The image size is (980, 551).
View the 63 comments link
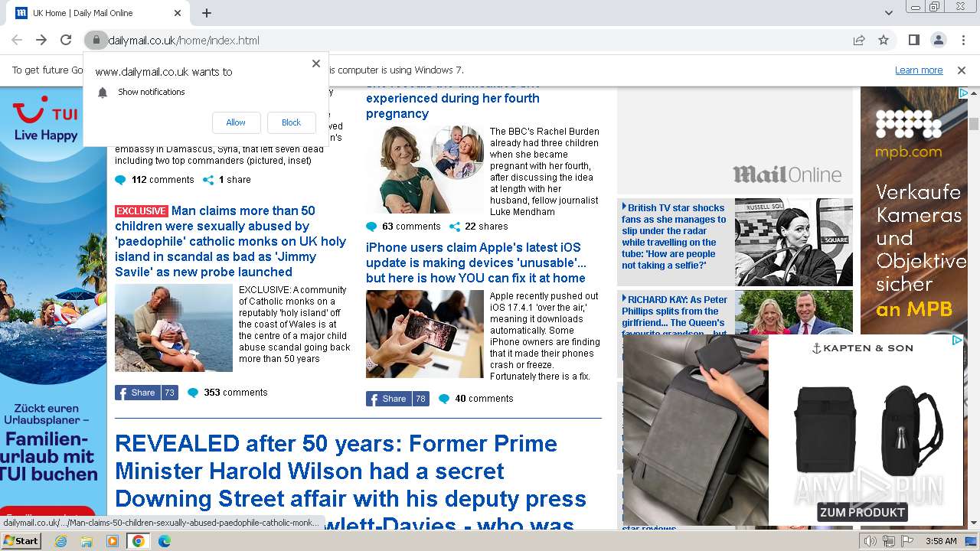coord(403,227)
